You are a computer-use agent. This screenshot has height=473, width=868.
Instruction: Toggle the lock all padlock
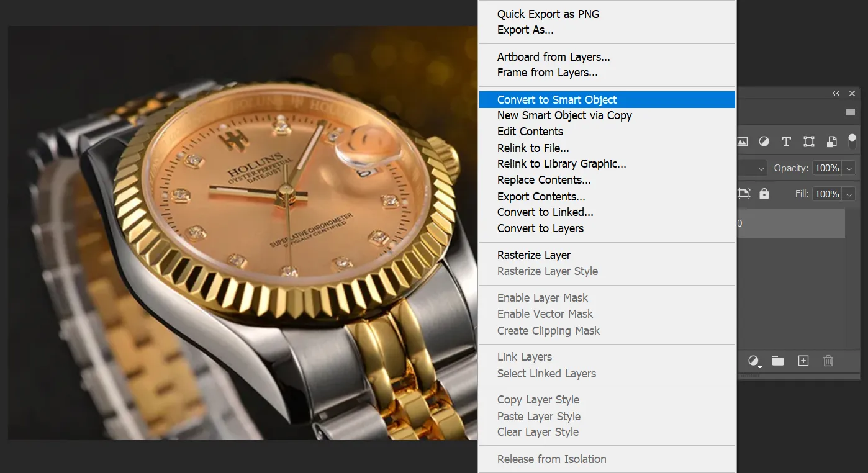(x=764, y=194)
